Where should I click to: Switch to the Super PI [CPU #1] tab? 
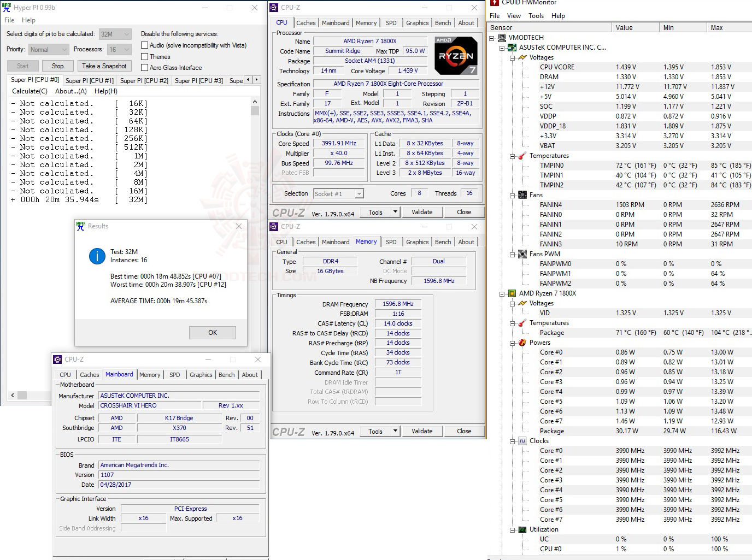coord(90,80)
